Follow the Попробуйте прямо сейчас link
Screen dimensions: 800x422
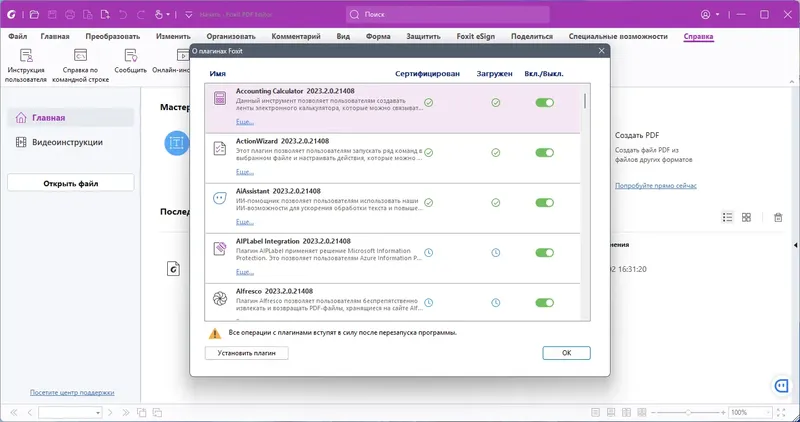(x=656, y=186)
